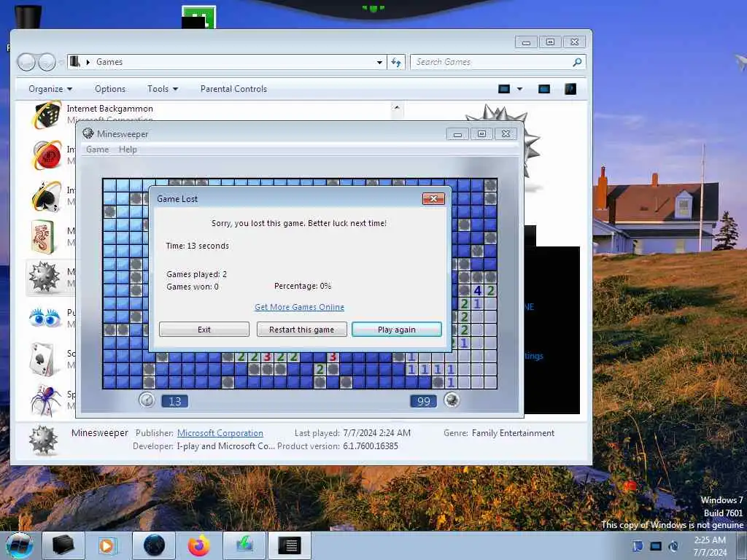The image size is (747, 560).
Task: Click the taskbar clock showing 2:25 AM
Action: tap(710, 546)
